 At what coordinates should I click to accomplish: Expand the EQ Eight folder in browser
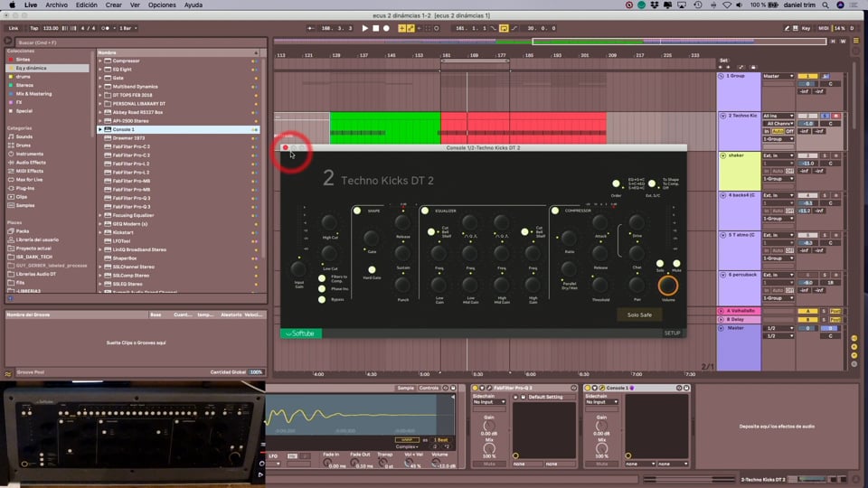click(100, 70)
